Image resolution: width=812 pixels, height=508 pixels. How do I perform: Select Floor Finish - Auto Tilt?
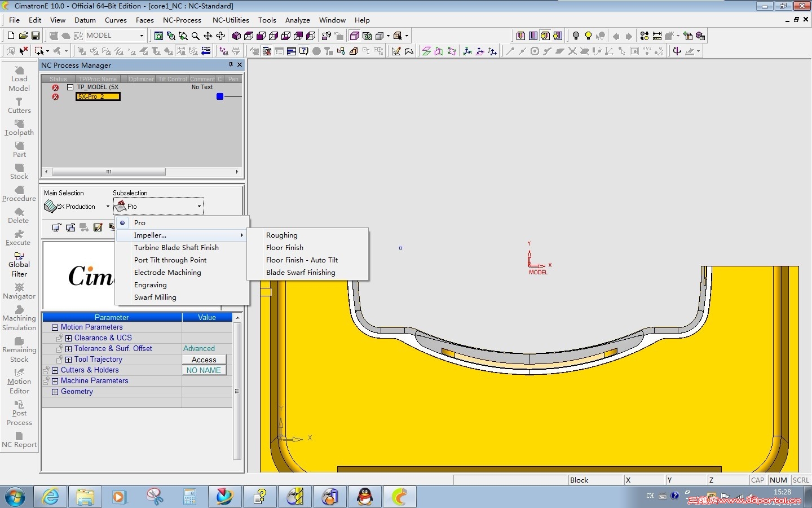pos(308,260)
